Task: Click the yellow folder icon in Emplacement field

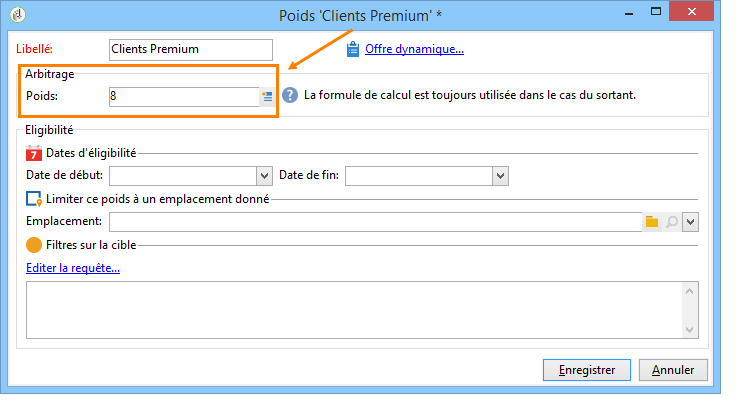Action: (x=652, y=221)
